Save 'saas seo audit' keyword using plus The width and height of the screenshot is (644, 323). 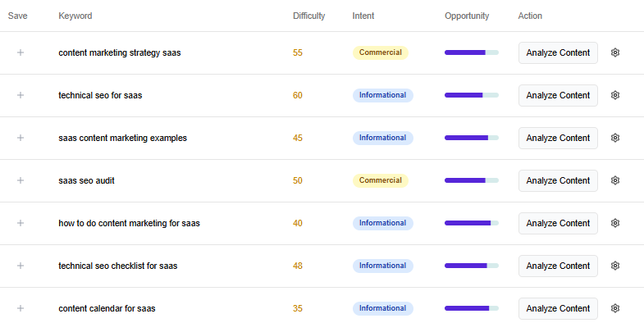tap(21, 180)
